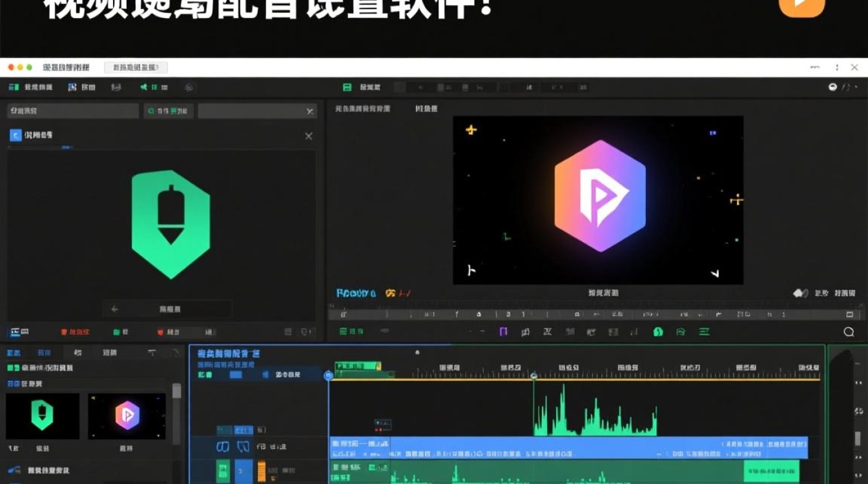Select the first blue tab in media bin
868x484 pixels.
(14, 353)
